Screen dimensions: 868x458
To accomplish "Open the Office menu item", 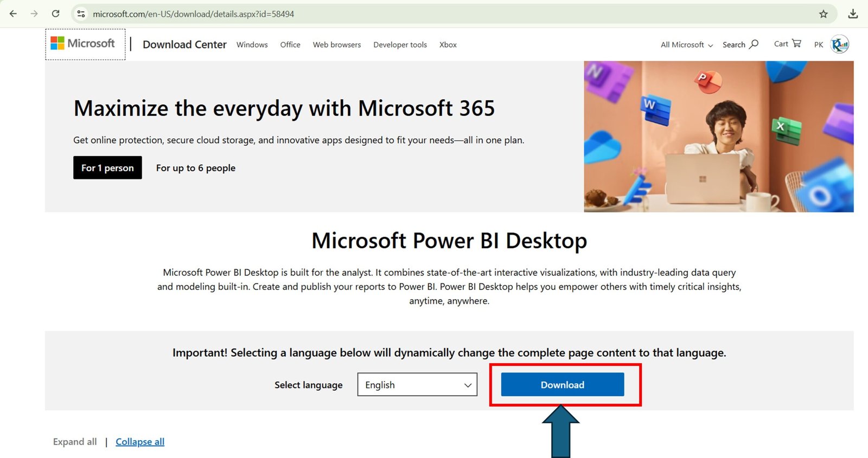I will pos(290,44).
